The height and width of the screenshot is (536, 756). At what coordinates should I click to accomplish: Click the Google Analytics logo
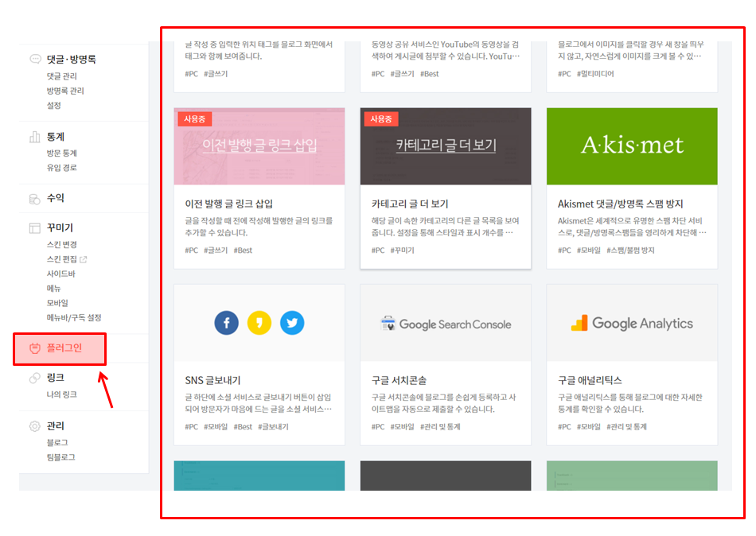(x=632, y=324)
